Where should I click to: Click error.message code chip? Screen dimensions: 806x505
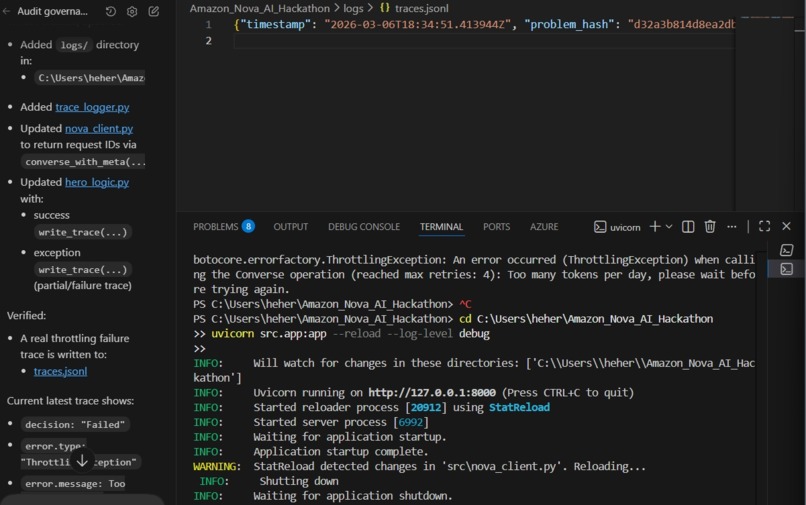(75, 483)
